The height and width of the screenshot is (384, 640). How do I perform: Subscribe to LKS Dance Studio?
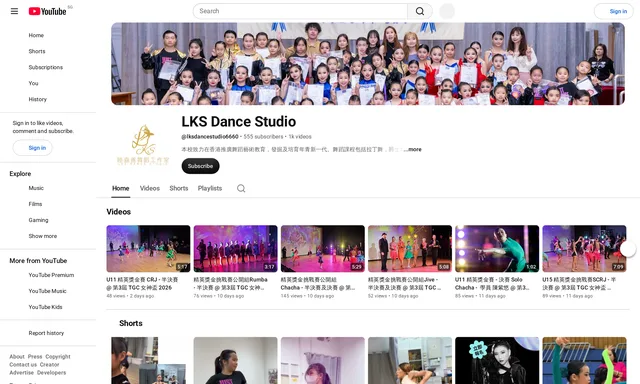(x=200, y=166)
